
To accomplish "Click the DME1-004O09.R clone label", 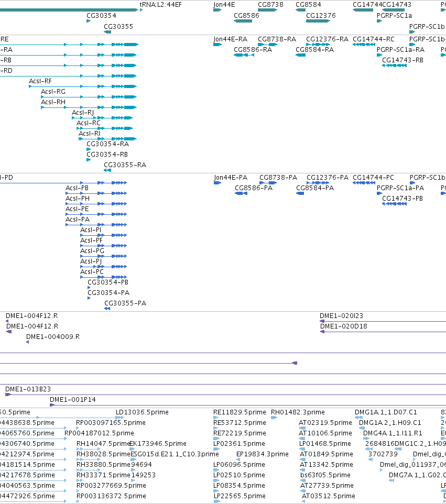I will [x=53, y=336].
